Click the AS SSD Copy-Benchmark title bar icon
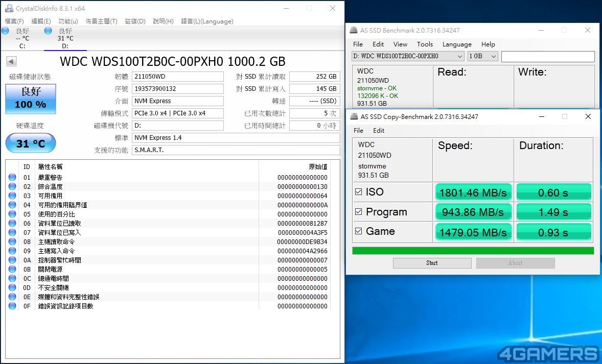The image size is (602, 364). [x=354, y=116]
